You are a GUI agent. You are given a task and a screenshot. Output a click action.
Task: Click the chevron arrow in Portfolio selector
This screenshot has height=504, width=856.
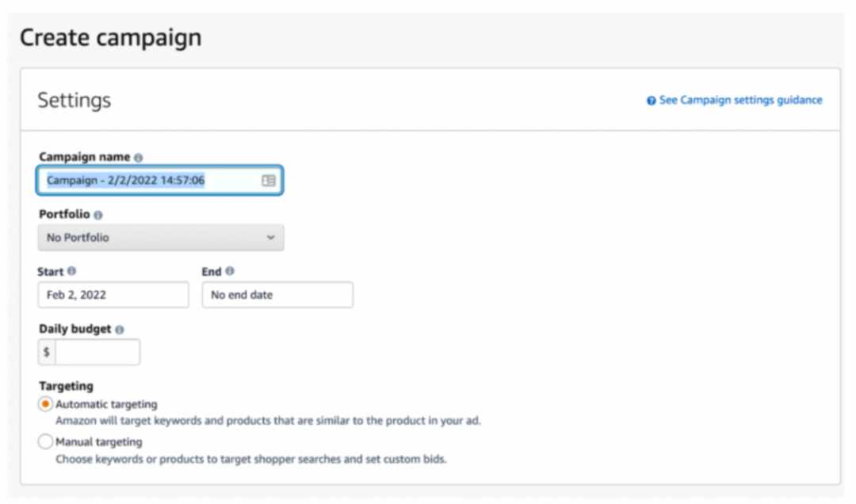click(x=270, y=238)
